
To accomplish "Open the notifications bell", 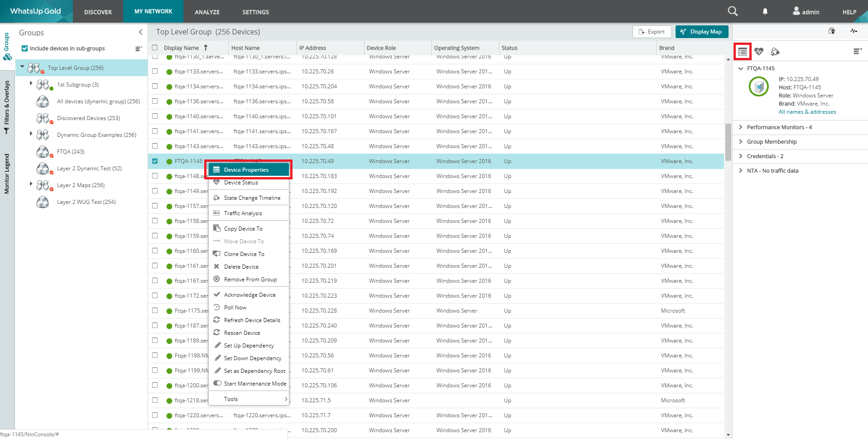I will click(x=765, y=12).
